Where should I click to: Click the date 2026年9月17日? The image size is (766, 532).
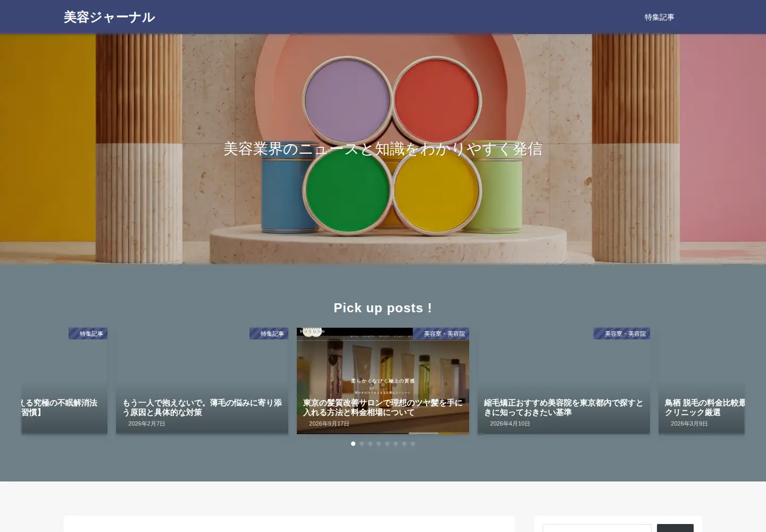click(329, 423)
